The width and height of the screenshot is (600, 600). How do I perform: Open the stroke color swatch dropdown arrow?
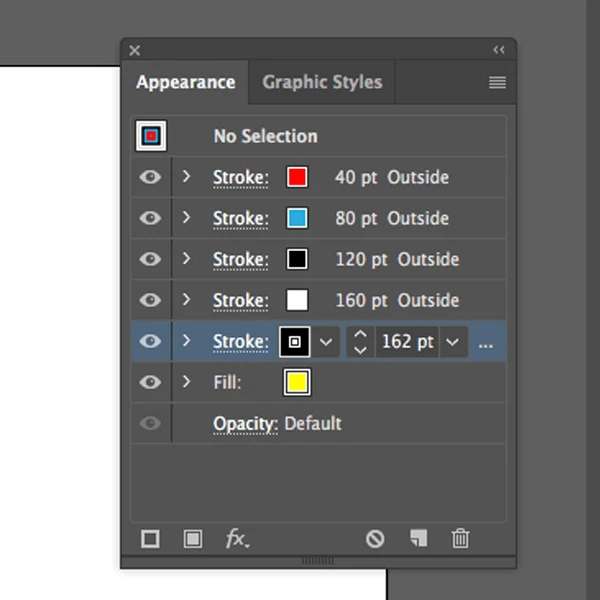tap(326, 342)
